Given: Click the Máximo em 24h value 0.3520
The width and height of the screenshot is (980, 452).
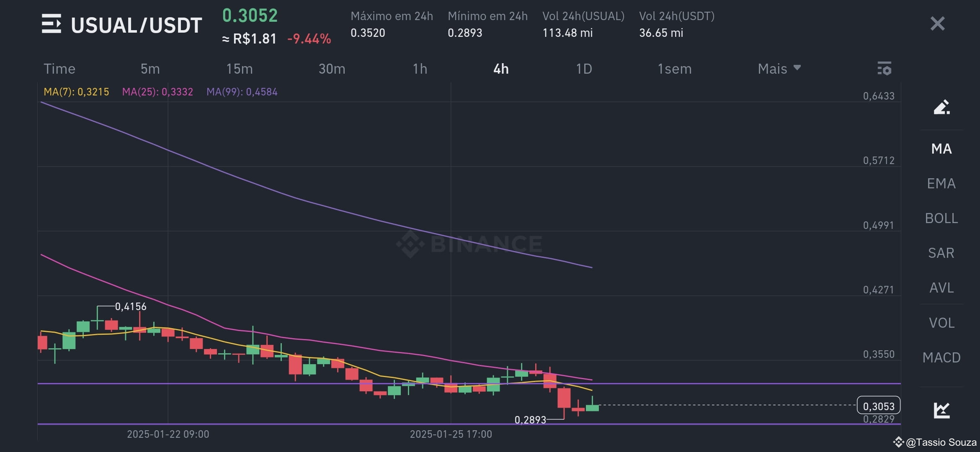Looking at the screenshot, I should coord(368,33).
